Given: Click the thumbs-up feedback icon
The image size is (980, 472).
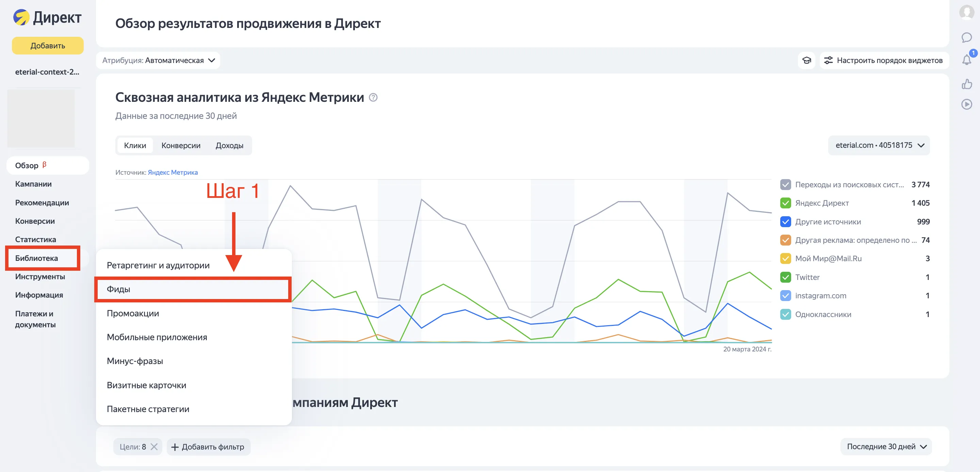Looking at the screenshot, I should coord(966,84).
